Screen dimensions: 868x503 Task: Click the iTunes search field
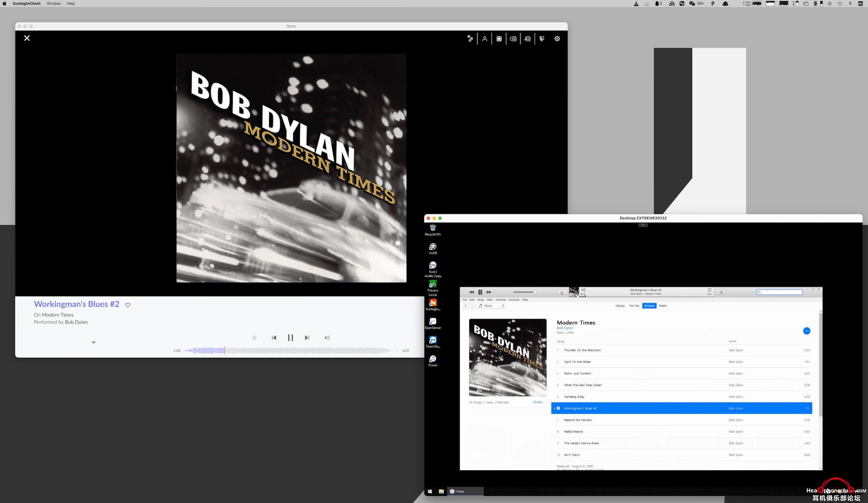click(x=780, y=292)
